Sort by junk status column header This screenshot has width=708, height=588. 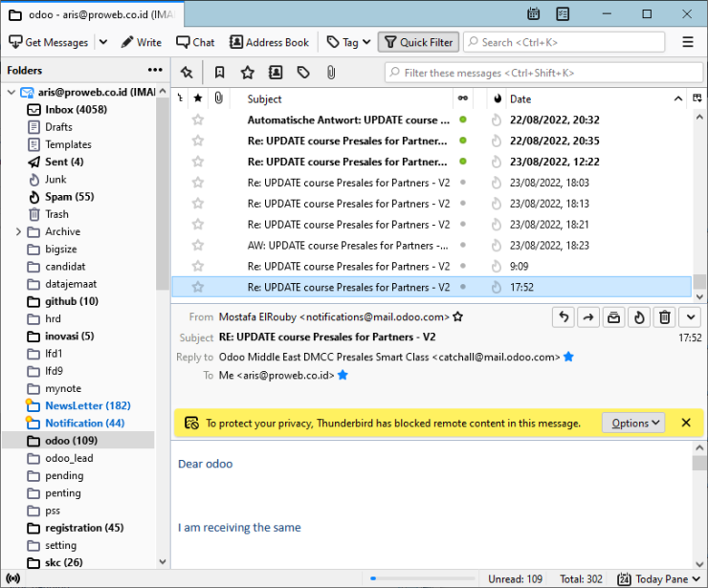tap(498, 98)
